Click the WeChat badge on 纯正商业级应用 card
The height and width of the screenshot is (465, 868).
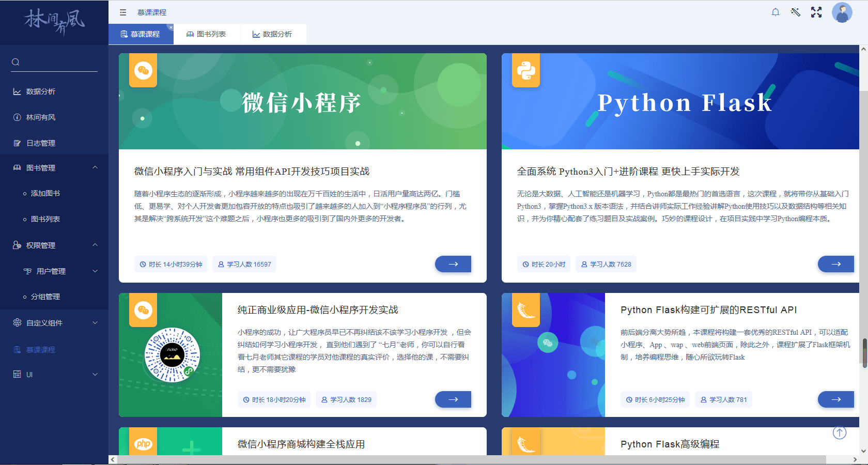(143, 310)
